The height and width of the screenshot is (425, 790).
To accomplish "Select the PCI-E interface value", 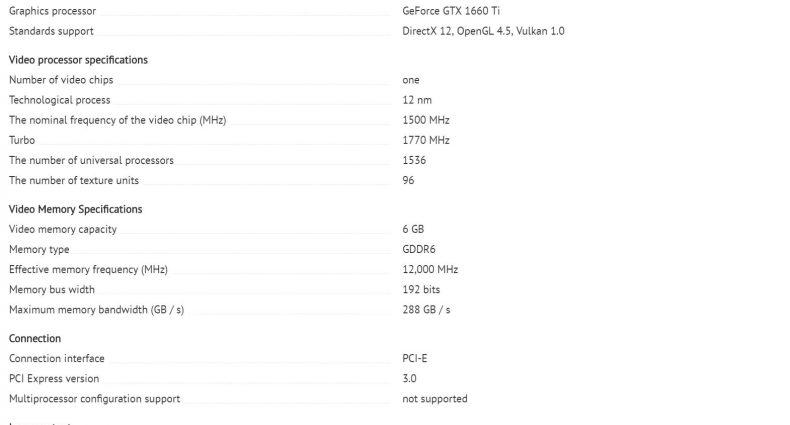I will 415,359.
